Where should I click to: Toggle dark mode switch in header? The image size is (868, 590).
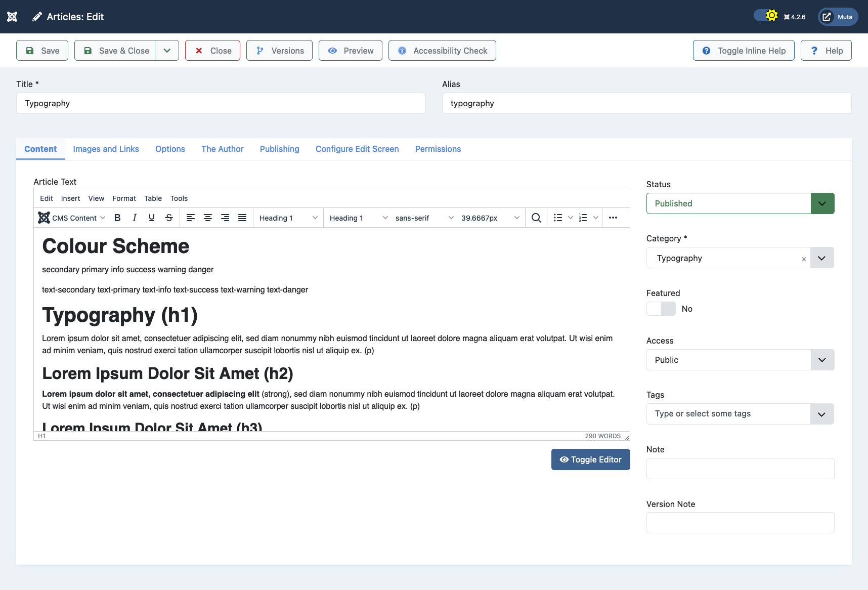click(x=766, y=16)
